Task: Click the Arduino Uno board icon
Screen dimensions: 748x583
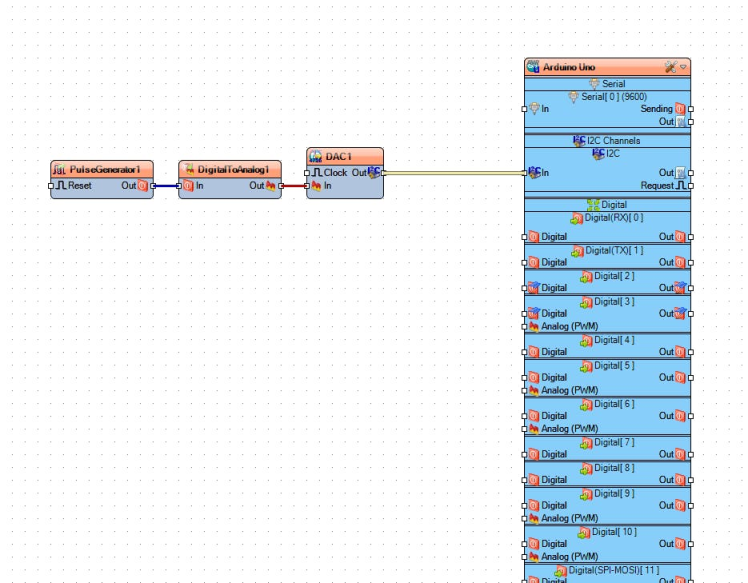Action: [x=533, y=67]
